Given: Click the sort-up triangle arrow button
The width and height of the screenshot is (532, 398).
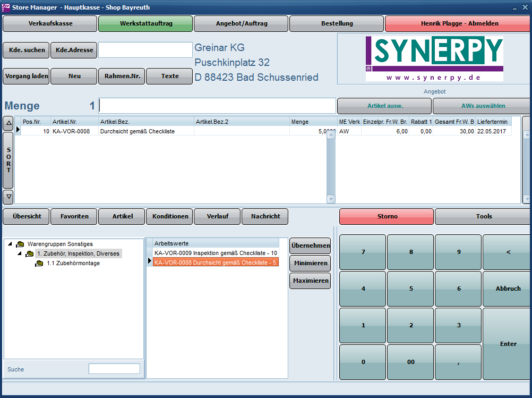Looking at the screenshot, I should click(x=8, y=124).
